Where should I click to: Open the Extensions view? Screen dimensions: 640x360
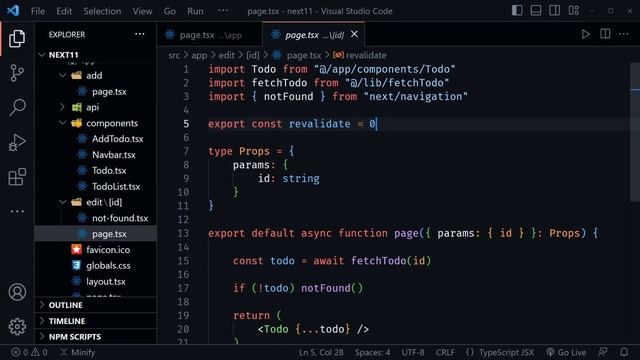pyautogui.click(x=17, y=177)
